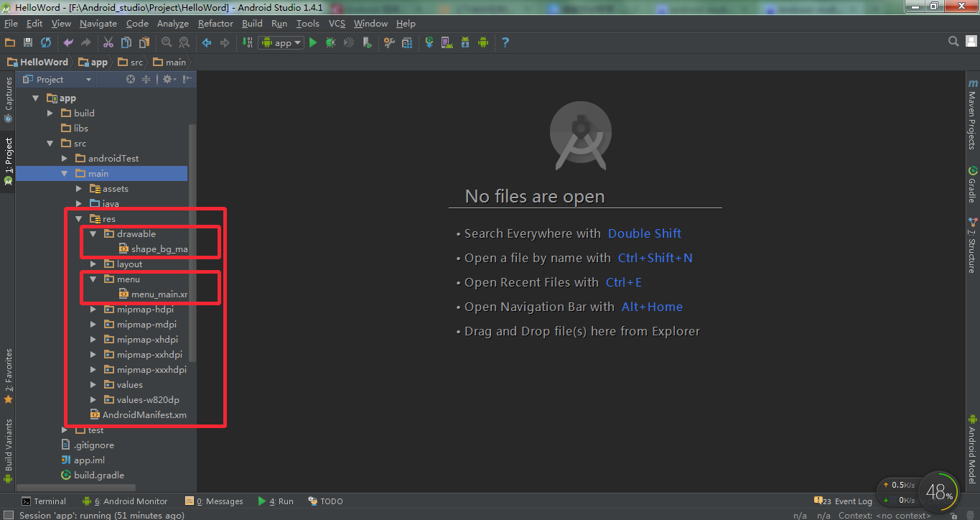The width and height of the screenshot is (980, 520).
Task: Click the Run with Coverage icon
Action: pos(349,42)
